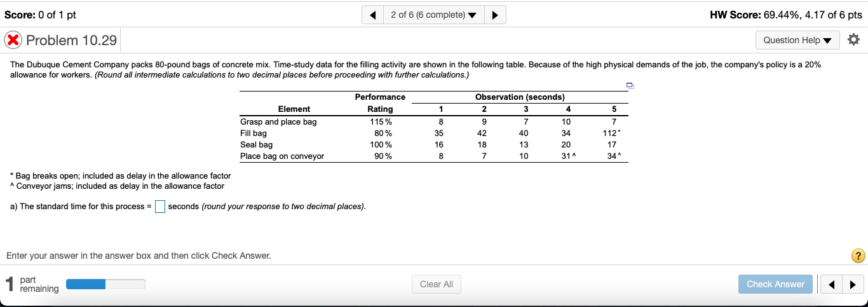
Task: Click the red X incorrect mark
Action: [x=13, y=40]
